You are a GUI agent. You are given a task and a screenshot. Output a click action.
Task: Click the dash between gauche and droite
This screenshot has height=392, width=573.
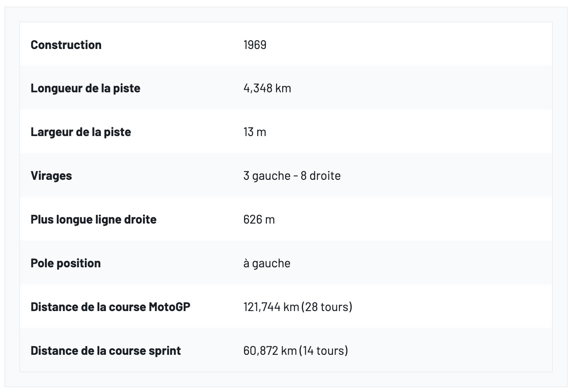296,176
